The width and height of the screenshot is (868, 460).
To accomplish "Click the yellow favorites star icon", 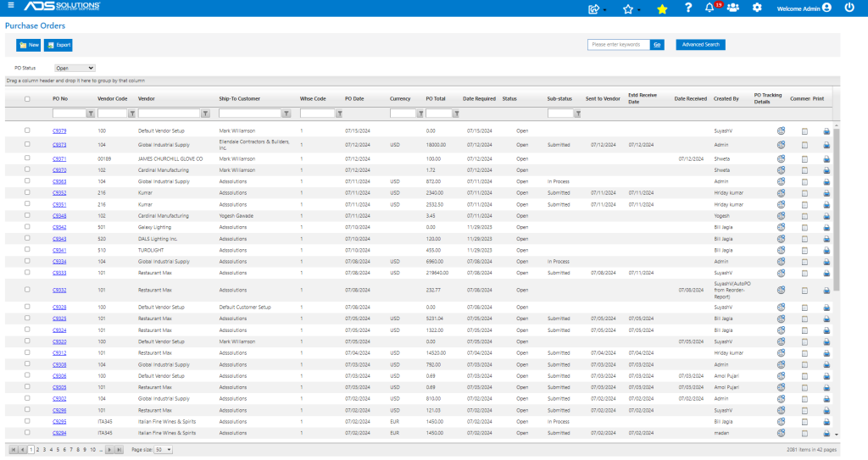I will (x=662, y=8).
